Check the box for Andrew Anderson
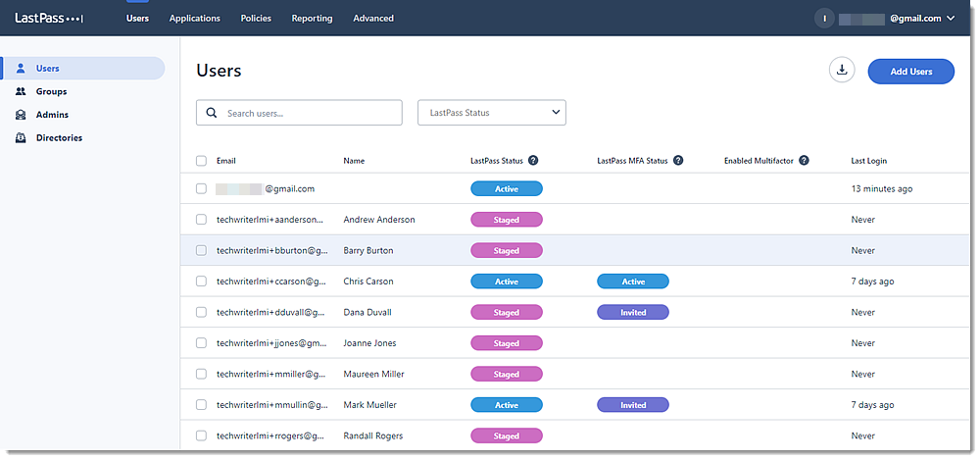The height and width of the screenshot is (461, 980). coord(201,220)
